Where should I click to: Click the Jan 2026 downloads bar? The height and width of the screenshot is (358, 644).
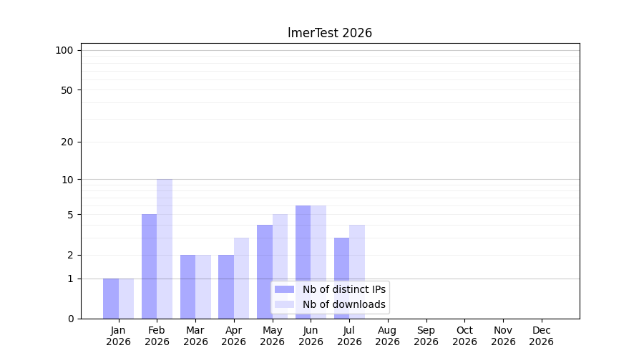click(x=126, y=299)
